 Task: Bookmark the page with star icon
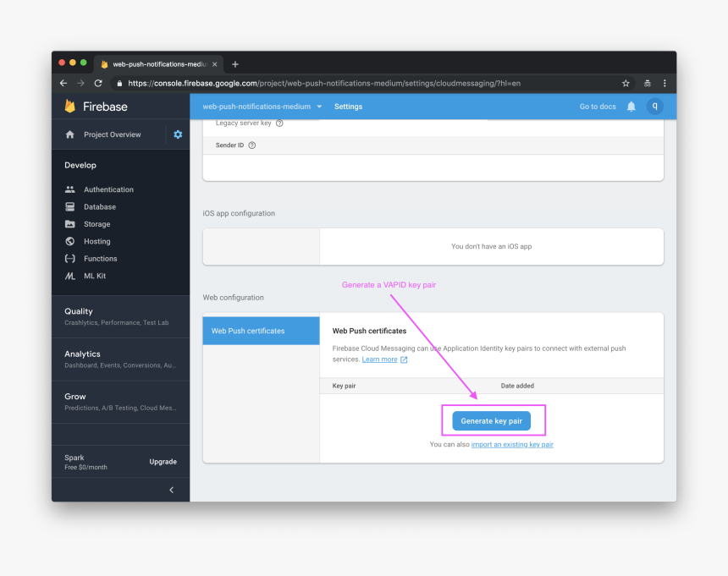[x=626, y=83]
